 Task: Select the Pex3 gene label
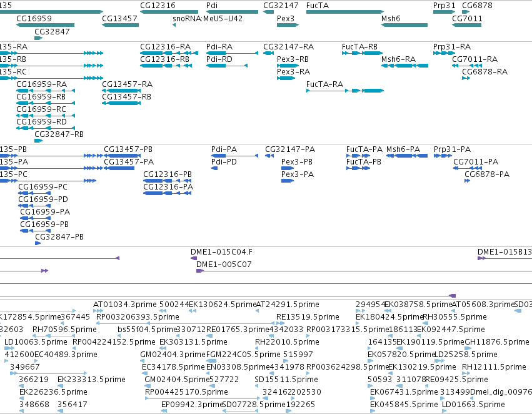(286, 18)
